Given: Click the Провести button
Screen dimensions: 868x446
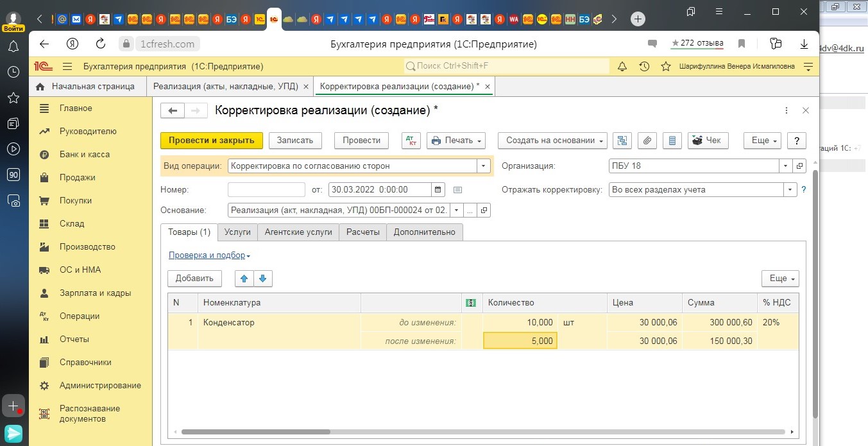Looking at the screenshot, I should (x=361, y=141).
